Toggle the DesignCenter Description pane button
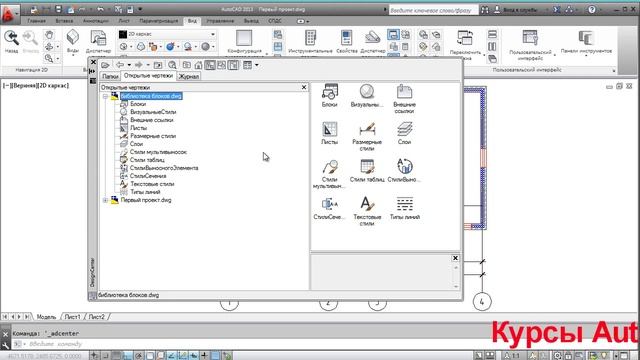This screenshot has width=640, height=360. point(233,65)
